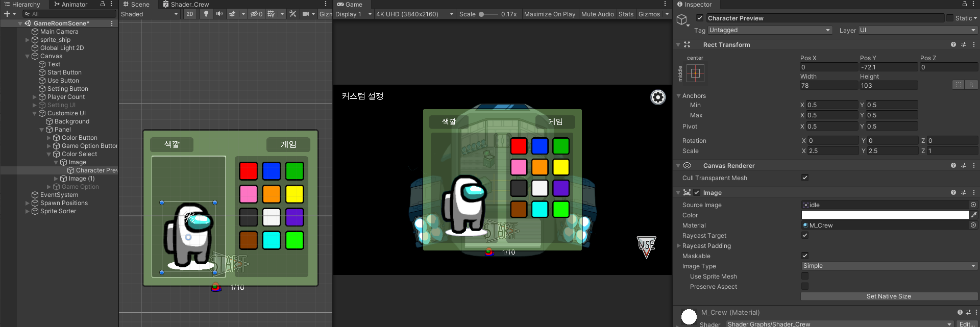Open Inspector panel kebab menu
980x327 pixels.
973,4
